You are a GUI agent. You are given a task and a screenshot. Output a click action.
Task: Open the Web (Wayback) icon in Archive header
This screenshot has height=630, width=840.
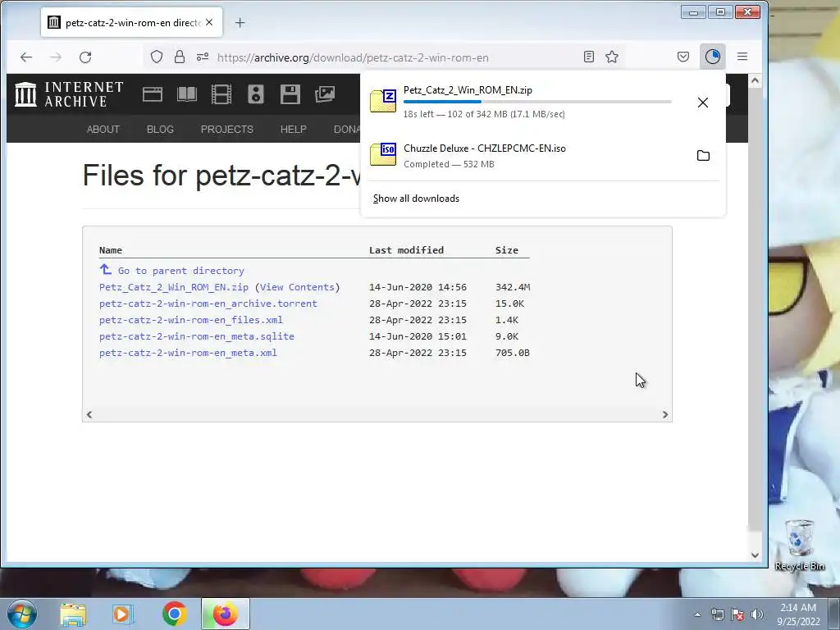[x=152, y=94]
